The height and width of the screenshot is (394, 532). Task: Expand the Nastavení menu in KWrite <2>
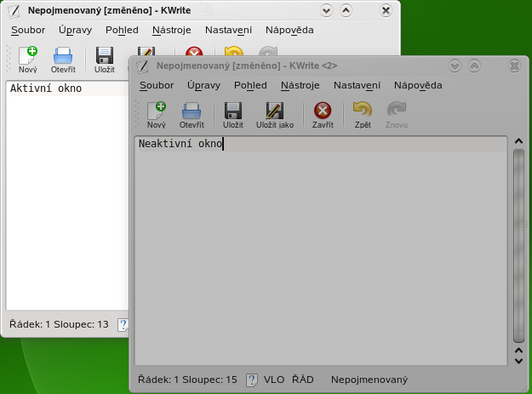[357, 85]
